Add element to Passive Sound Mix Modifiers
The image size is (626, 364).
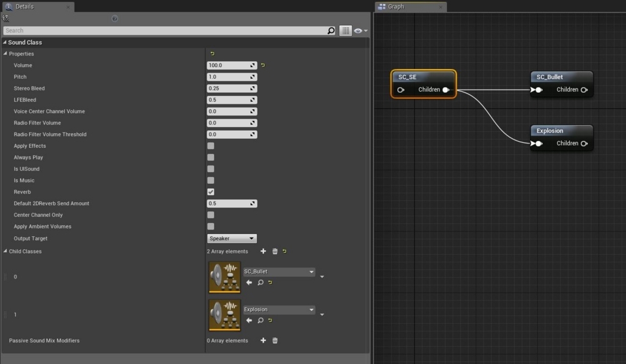263,340
